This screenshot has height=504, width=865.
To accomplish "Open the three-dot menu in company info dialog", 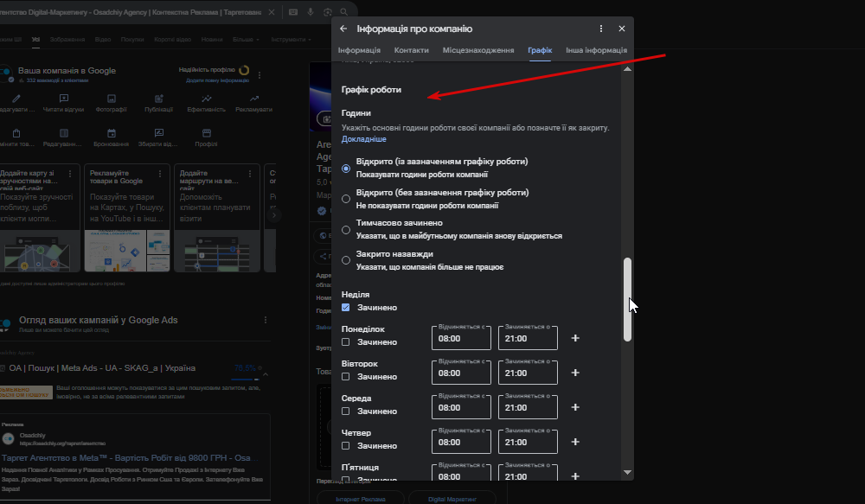I will (x=601, y=29).
